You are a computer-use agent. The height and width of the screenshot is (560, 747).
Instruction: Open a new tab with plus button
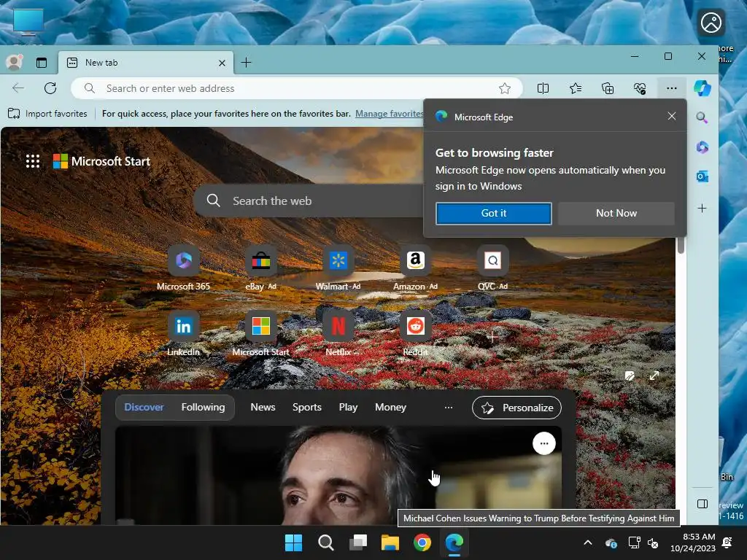pyautogui.click(x=246, y=63)
